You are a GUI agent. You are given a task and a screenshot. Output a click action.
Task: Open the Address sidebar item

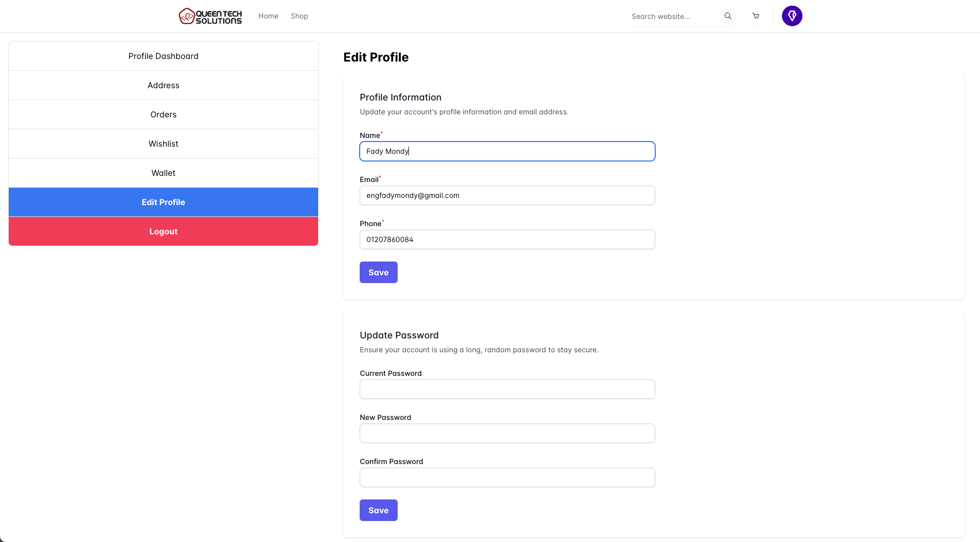163,85
